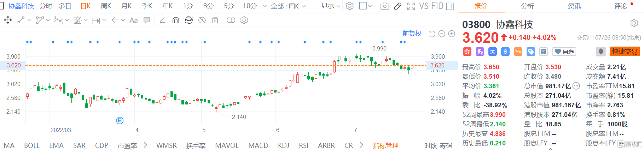Enter fullscreen chart mode
This screenshot has width=644, height=150.
pyautogui.click(x=411, y=6)
